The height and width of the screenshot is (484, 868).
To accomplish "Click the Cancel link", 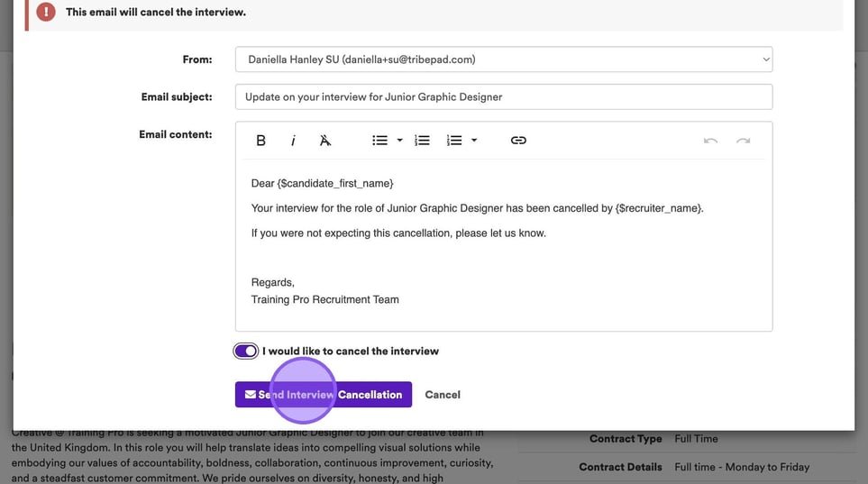I will click(x=443, y=395).
